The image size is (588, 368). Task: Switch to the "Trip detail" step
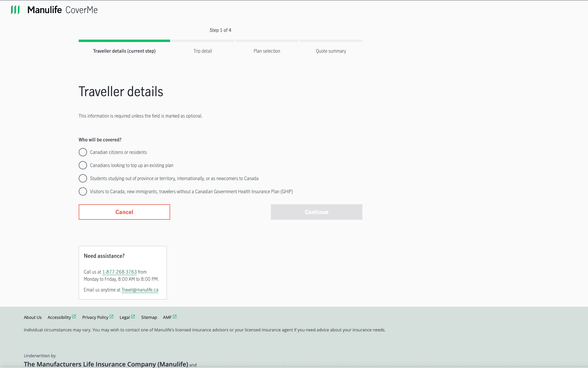click(202, 51)
